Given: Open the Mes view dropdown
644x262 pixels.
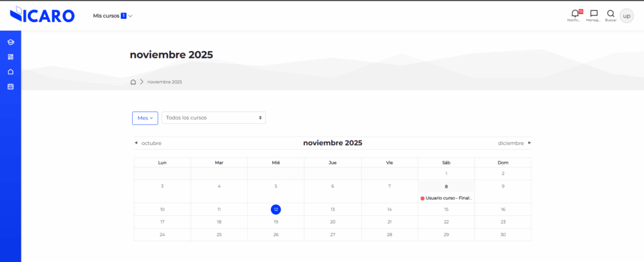Looking at the screenshot, I should point(145,118).
